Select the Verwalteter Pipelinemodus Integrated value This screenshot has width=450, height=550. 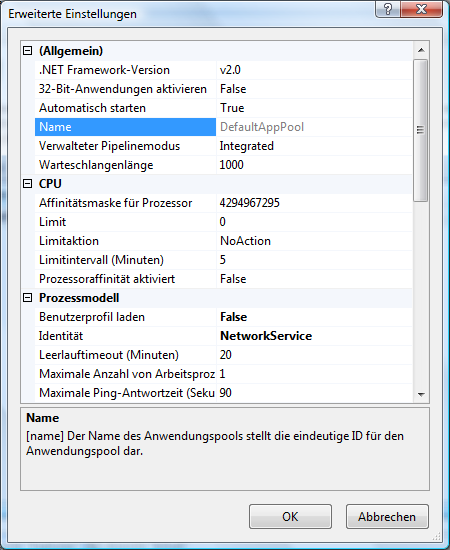(314, 146)
